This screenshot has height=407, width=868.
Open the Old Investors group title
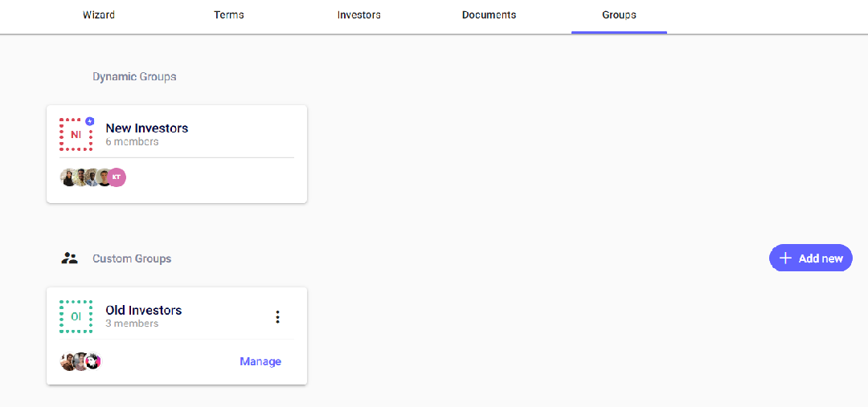143,310
